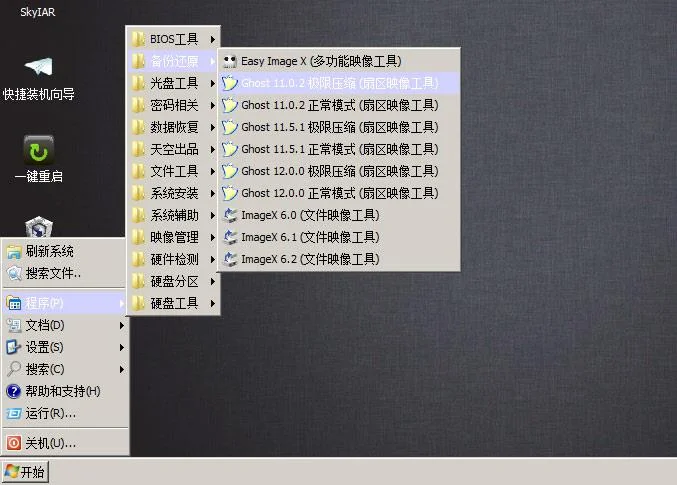The width and height of the screenshot is (677, 485).
Task: Open the SkyIAR desktop shortcut label
Action: tap(38, 12)
